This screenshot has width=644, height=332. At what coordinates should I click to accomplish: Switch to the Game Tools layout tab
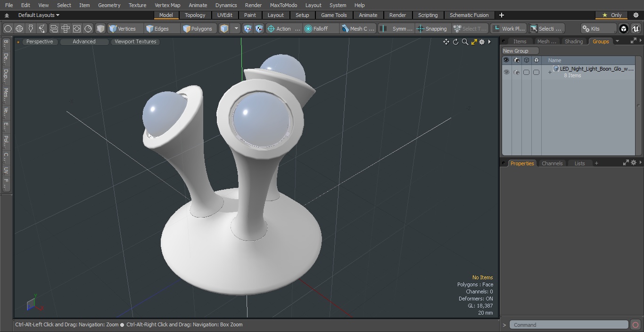click(x=334, y=15)
